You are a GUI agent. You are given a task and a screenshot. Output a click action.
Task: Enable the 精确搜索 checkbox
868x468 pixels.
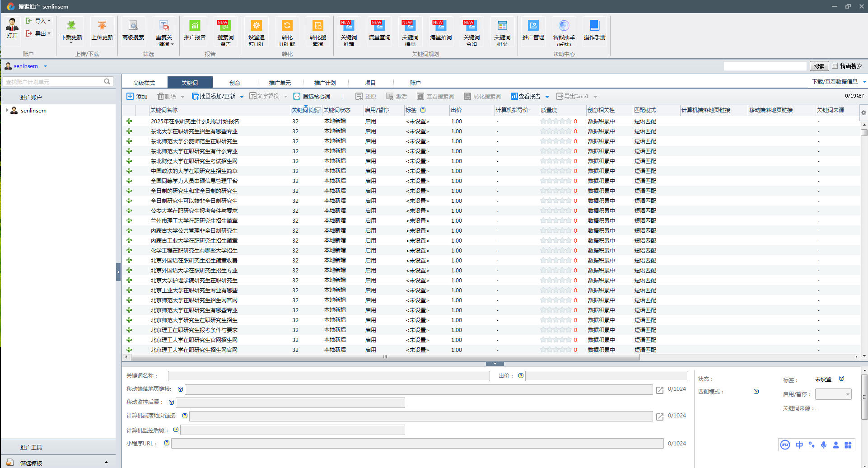tap(835, 66)
